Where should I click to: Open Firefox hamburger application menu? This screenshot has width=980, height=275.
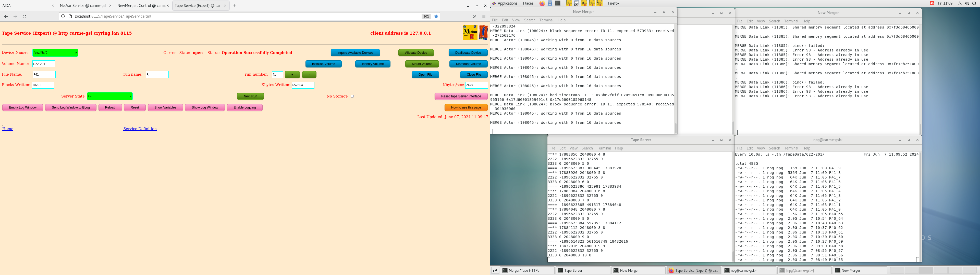[x=484, y=16]
